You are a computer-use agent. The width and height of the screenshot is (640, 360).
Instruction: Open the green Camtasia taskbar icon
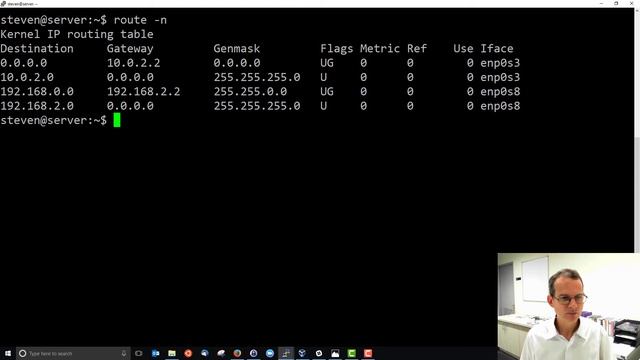point(351,353)
